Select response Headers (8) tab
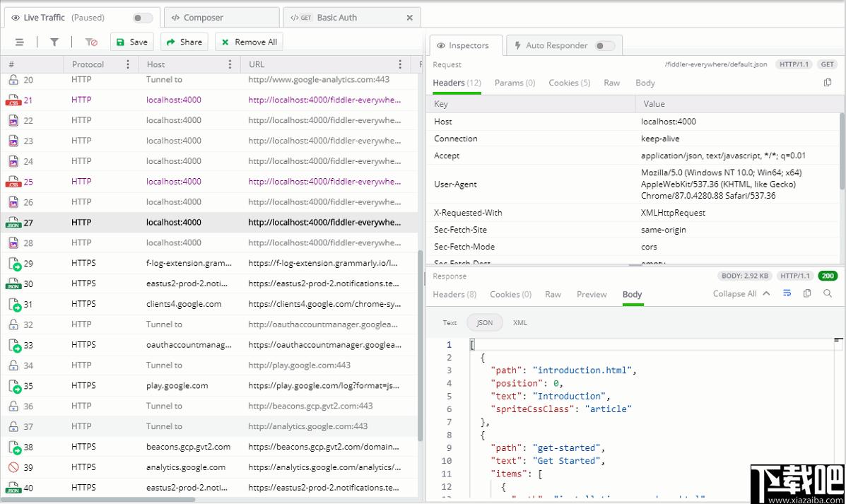This screenshot has height=504, width=846. (454, 294)
